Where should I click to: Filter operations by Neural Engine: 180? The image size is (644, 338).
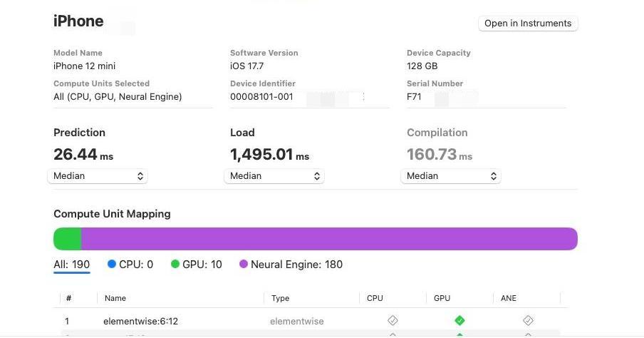coord(291,265)
